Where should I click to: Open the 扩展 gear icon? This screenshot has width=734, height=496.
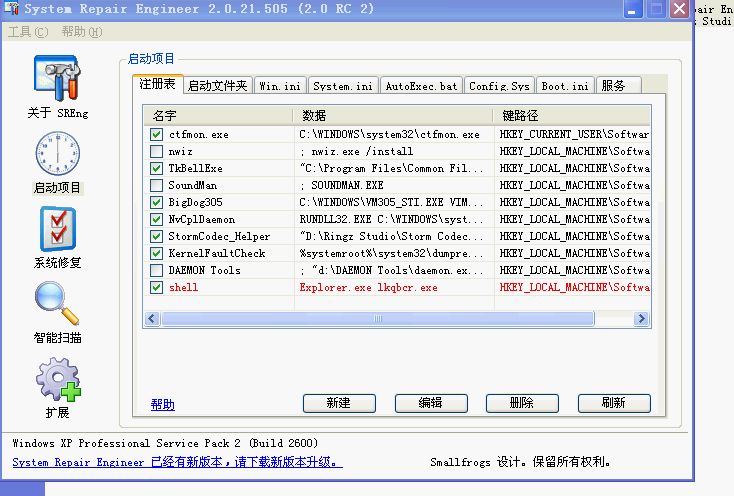pyautogui.click(x=58, y=379)
